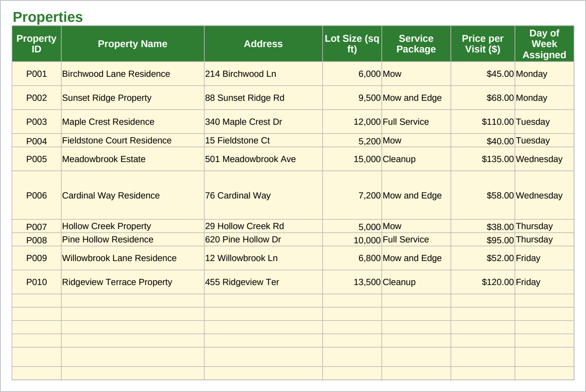The image size is (586, 392).
Task: Click the $110.00 price cell
Action: 483,122
